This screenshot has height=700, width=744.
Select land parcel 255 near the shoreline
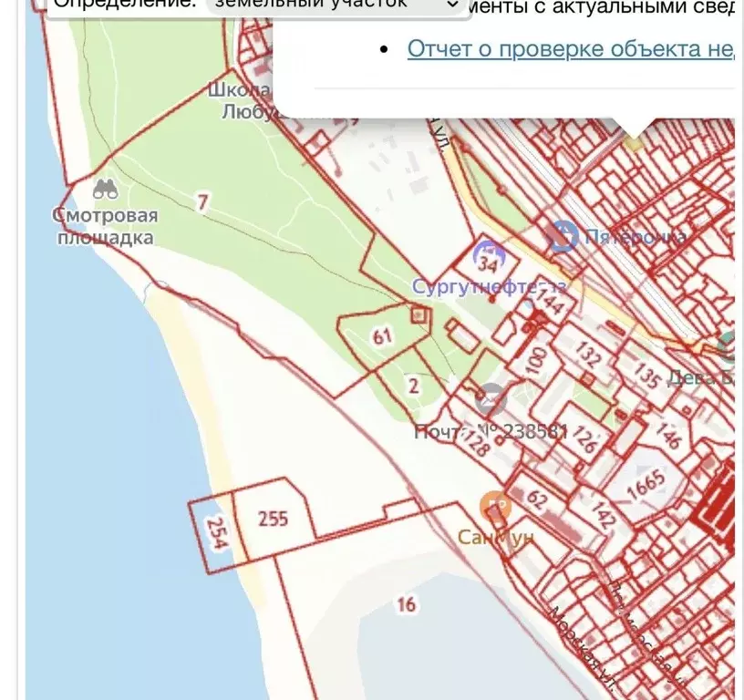(274, 517)
